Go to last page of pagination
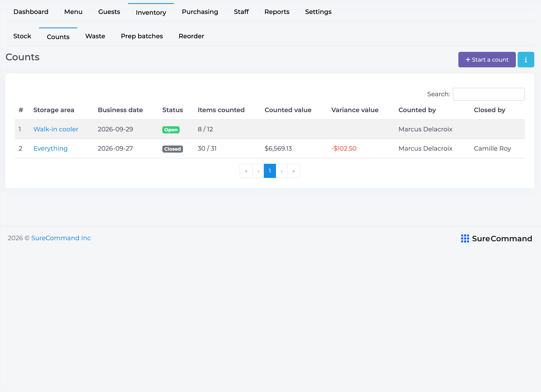 click(x=293, y=171)
